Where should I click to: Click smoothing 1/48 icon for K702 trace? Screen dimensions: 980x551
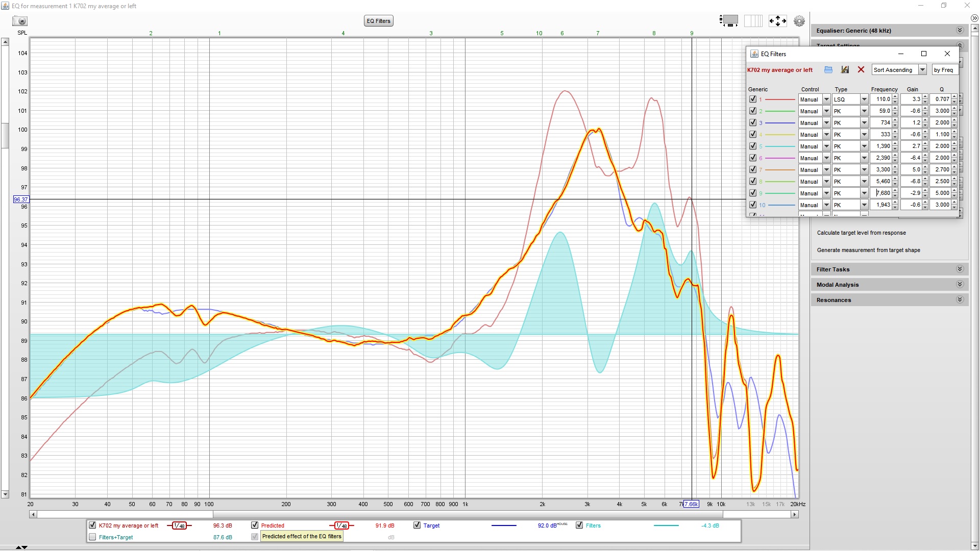(179, 525)
